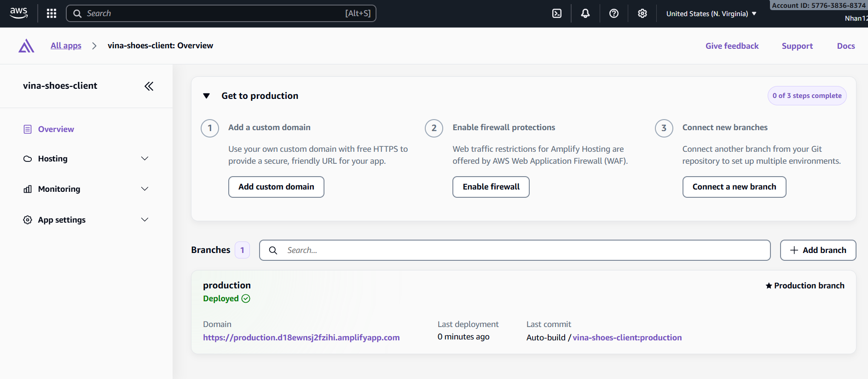Click the 'Add a custom domain' step title
Image resolution: width=868 pixels, height=379 pixels.
[269, 127]
